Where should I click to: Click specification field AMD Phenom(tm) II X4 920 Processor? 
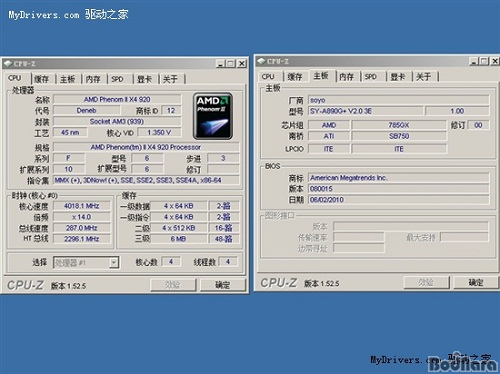pos(146,147)
